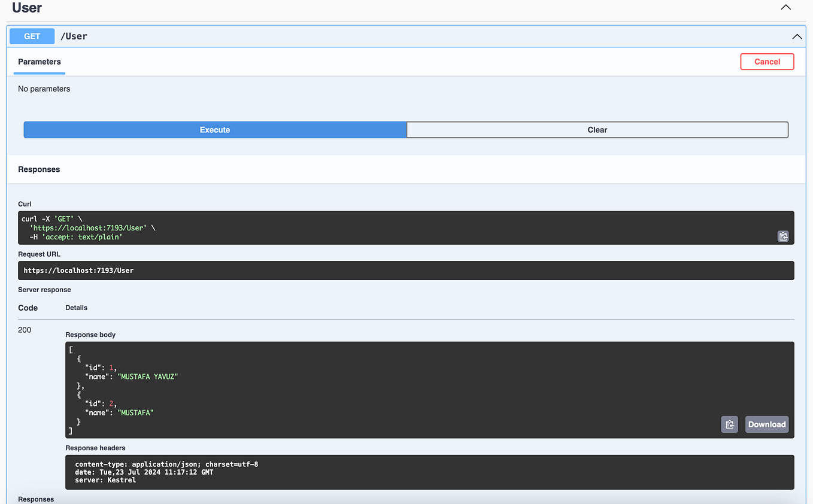The image size is (813, 504).
Task: Click the 200 status code
Action: (24, 330)
